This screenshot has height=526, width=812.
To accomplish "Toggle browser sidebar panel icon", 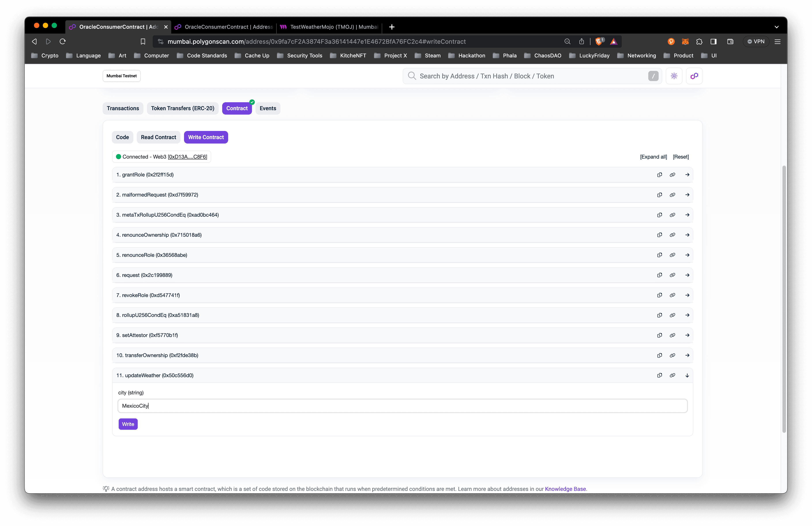I will [713, 42].
